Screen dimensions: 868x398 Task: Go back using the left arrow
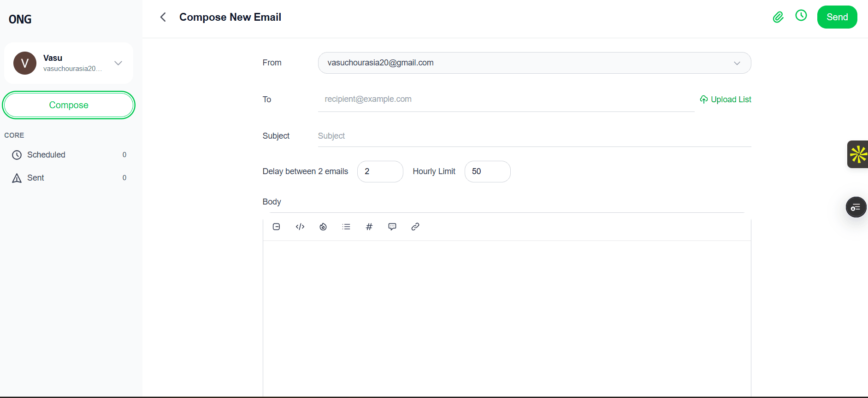163,18
